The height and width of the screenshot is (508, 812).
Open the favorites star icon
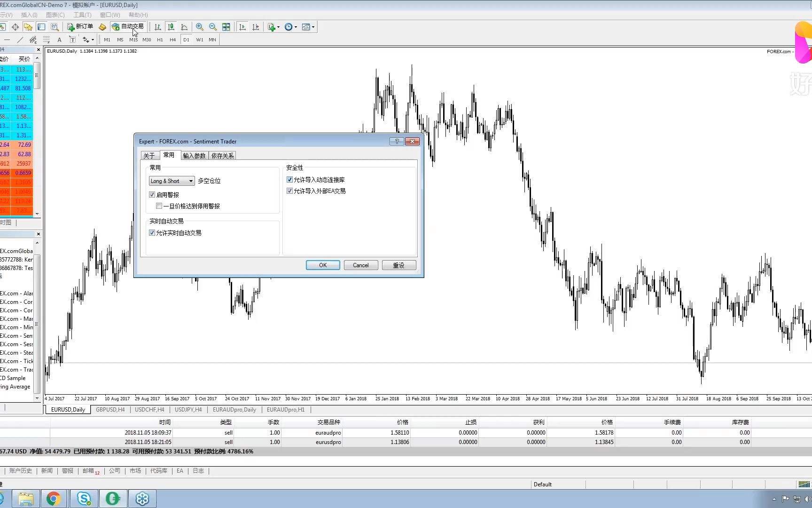28,27
